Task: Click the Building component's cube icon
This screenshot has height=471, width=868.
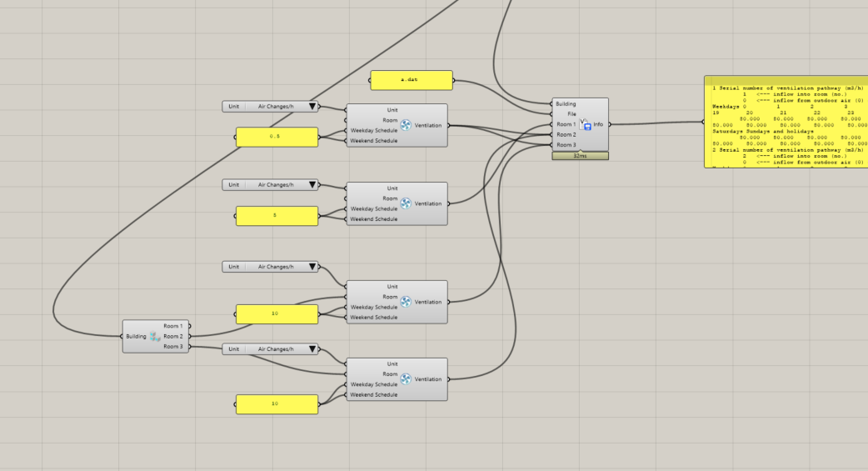Action: 155,336
